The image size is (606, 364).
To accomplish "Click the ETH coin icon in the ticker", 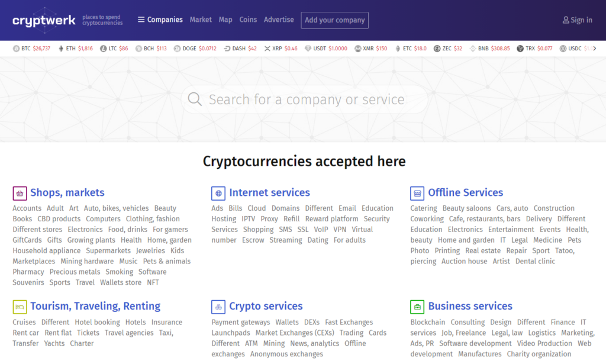I will [x=61, y=49].
